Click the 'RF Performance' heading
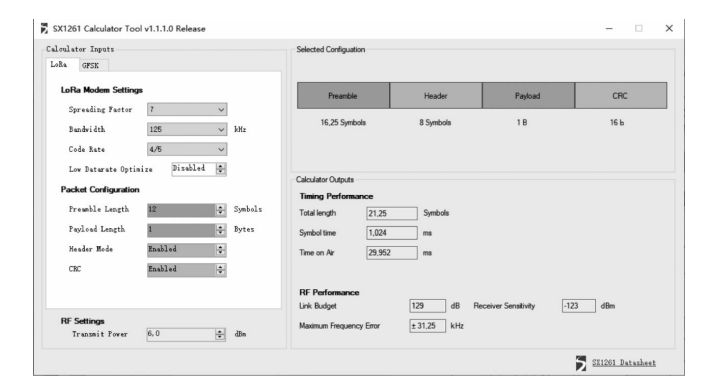The height and width of the screenshot is (382, 722). coord(329,292)
